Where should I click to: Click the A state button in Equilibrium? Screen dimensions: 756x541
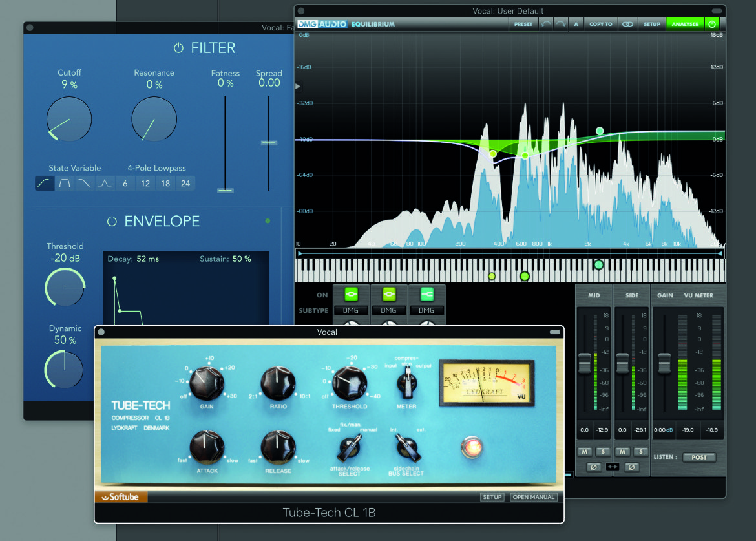point(576,24)
